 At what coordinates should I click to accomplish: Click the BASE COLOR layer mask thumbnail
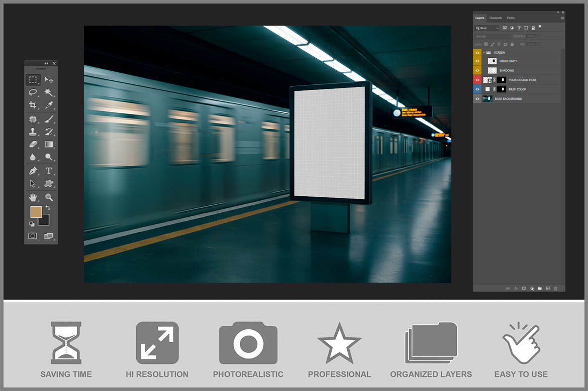tap(501, 89)
